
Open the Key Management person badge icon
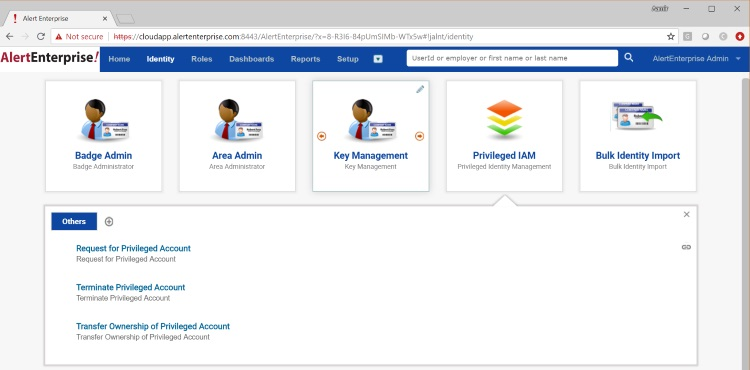coord(371,120)
